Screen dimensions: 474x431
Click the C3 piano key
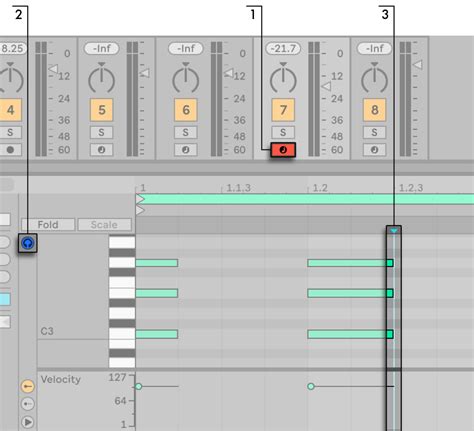click(x=122, y=334)
